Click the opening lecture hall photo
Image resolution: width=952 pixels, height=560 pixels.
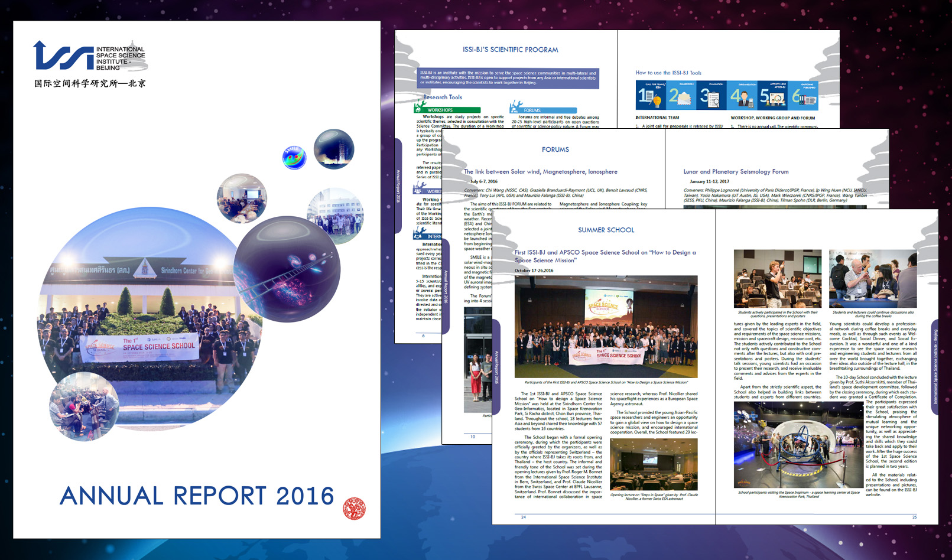(654, 465)
